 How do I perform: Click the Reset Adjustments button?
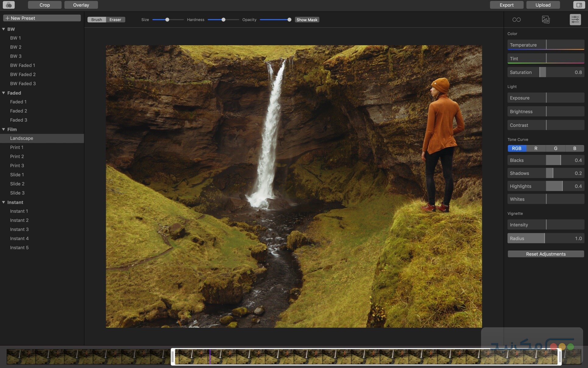545,254
